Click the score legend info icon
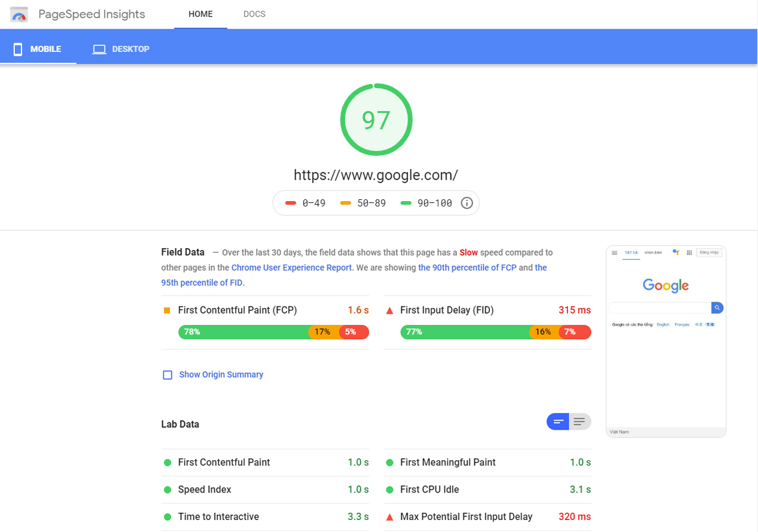758x532 pixels. point(467,203)
